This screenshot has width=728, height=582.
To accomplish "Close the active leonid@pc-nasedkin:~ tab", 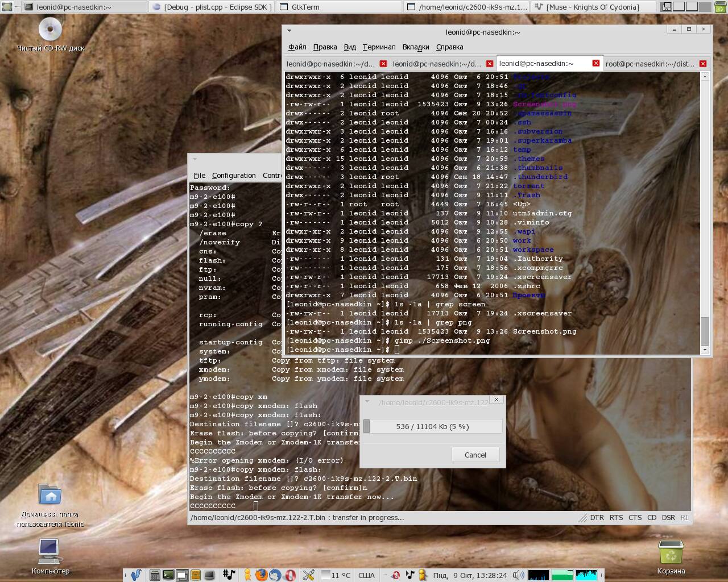I will 596,63.
